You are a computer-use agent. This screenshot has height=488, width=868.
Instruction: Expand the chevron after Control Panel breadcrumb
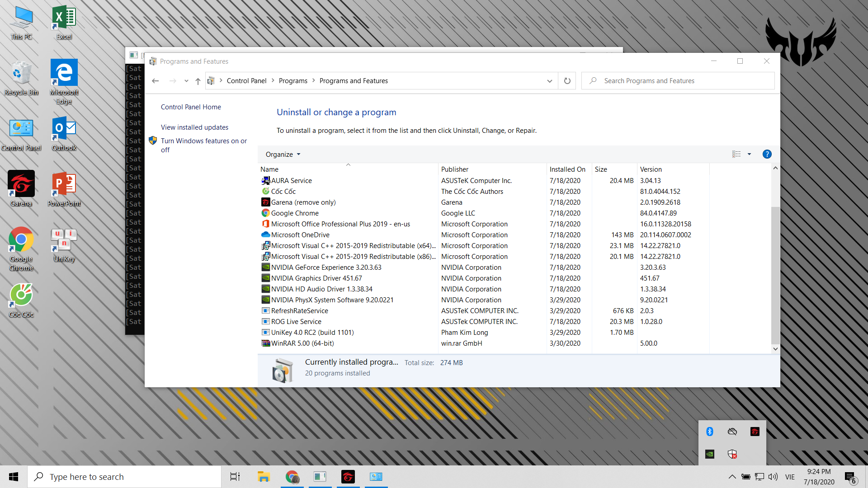point(273,80)
